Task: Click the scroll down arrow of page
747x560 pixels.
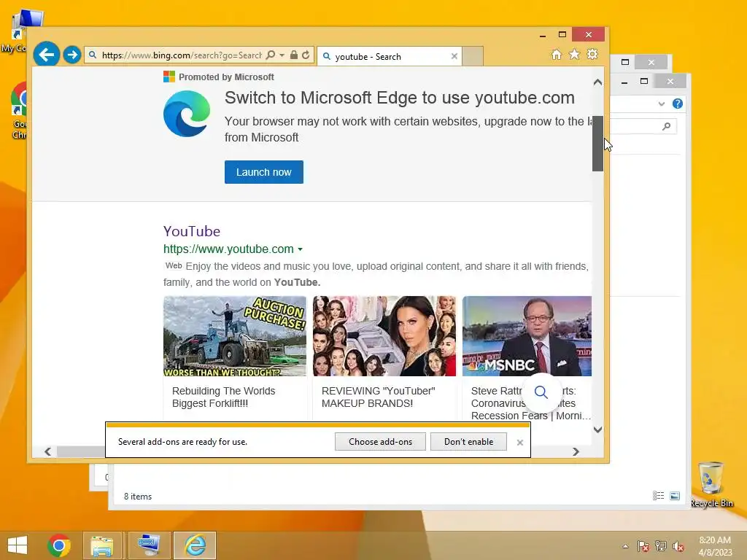Action: (x=598, y=429)
